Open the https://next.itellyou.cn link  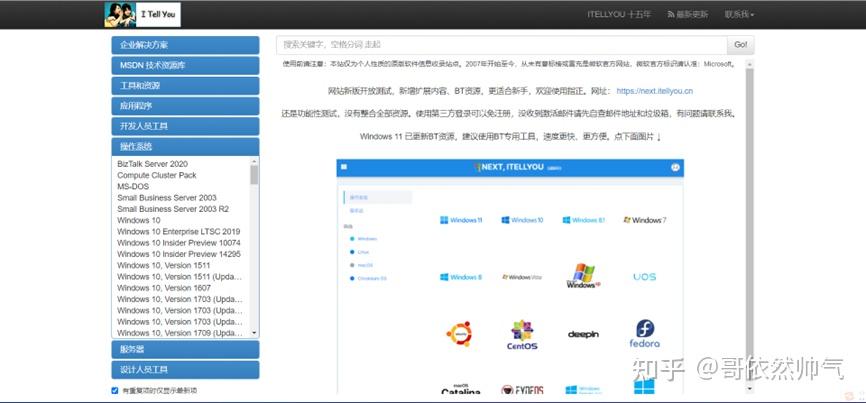point(654,91)
